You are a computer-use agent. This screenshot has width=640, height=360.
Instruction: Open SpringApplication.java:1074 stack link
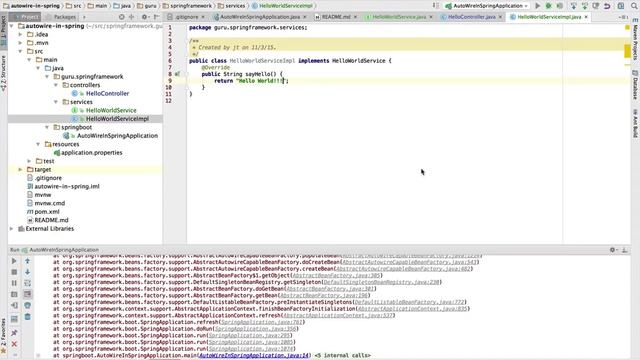click(x=251, y=349)
